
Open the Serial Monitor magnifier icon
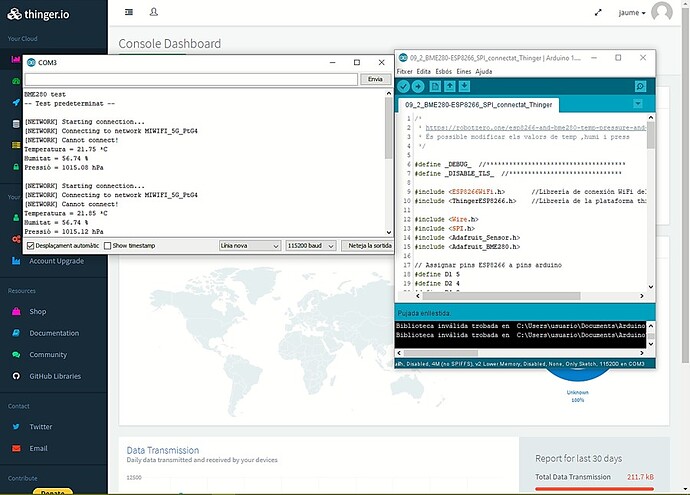[640, 87]
